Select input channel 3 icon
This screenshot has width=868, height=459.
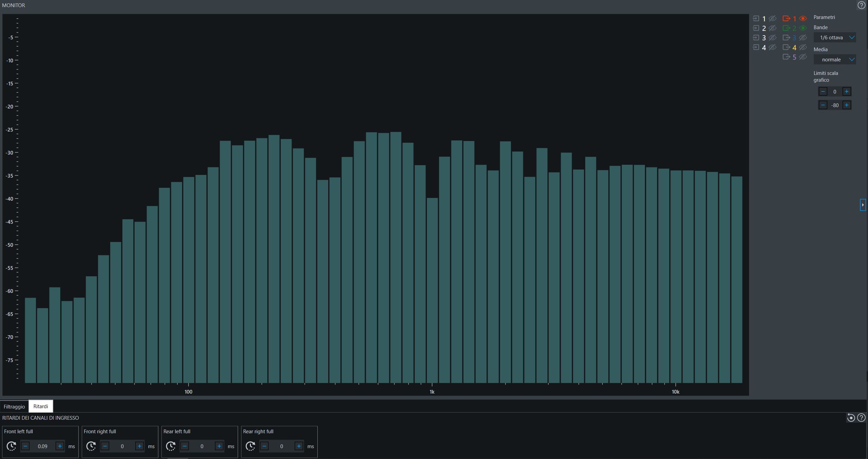pyautogui.click(x=756, y=38)
